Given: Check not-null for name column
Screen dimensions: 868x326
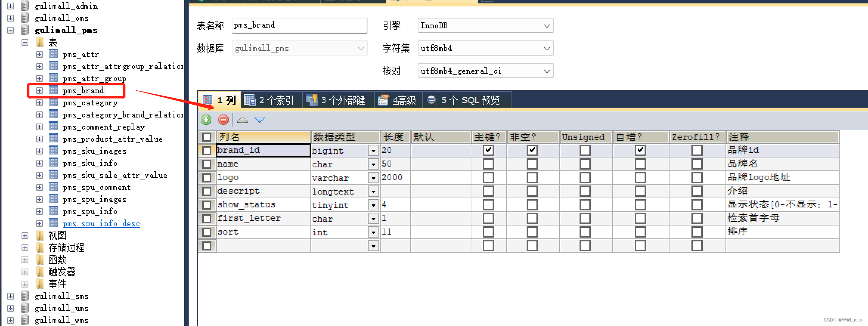Looking at the screenshot, I should (532, 164).
